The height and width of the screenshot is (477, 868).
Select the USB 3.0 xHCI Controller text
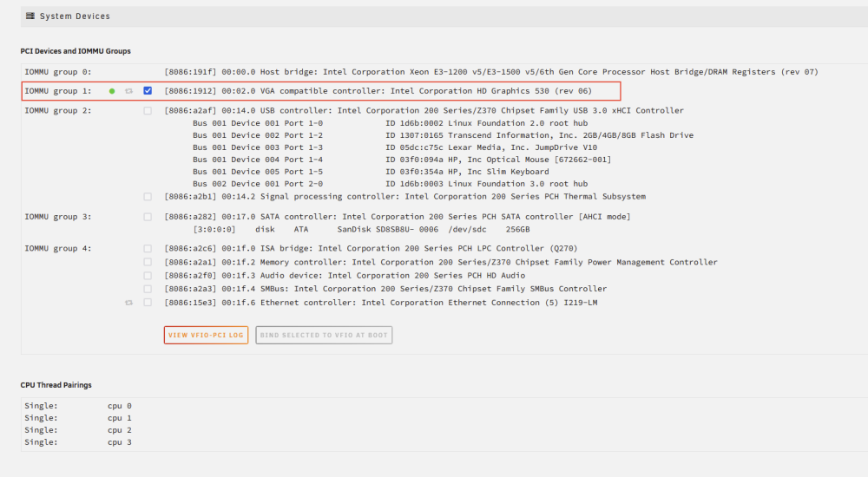tap(424, 111)
